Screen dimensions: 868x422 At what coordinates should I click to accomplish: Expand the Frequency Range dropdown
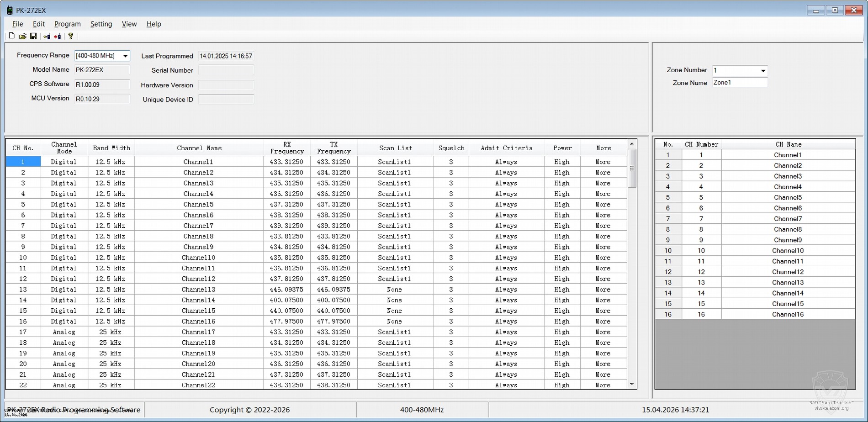125,56
